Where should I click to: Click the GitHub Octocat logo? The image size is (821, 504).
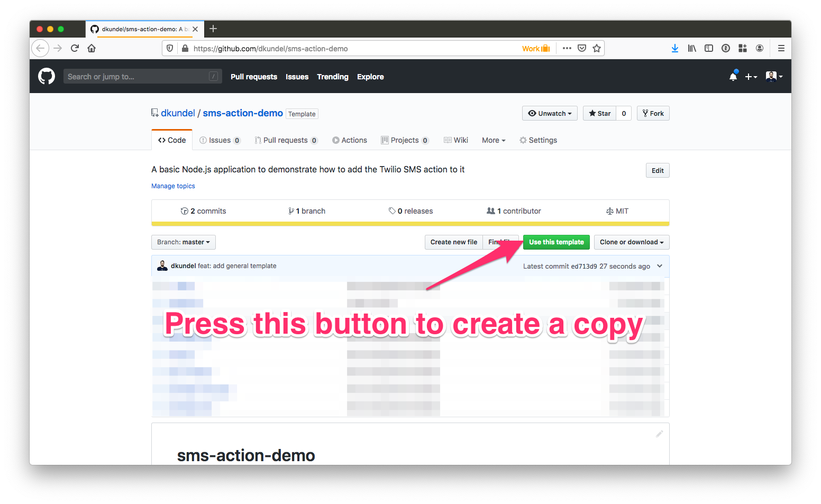click(x=47, y=77)
